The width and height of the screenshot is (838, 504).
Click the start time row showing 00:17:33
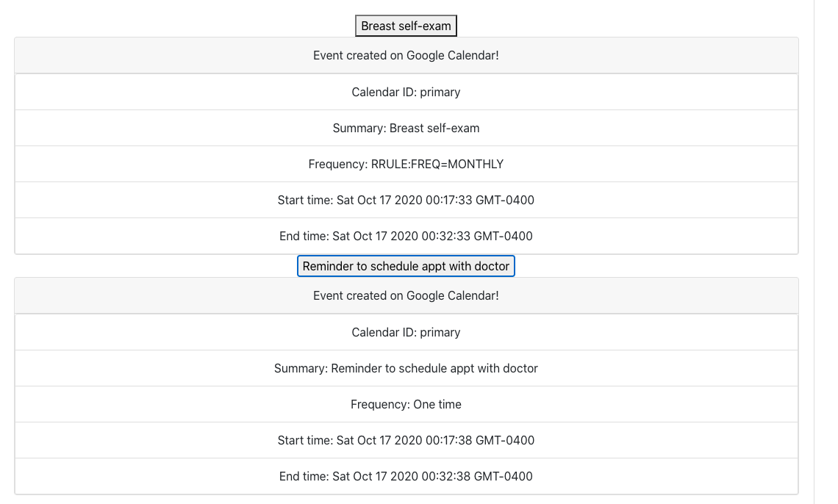click(x=406, y=200)
